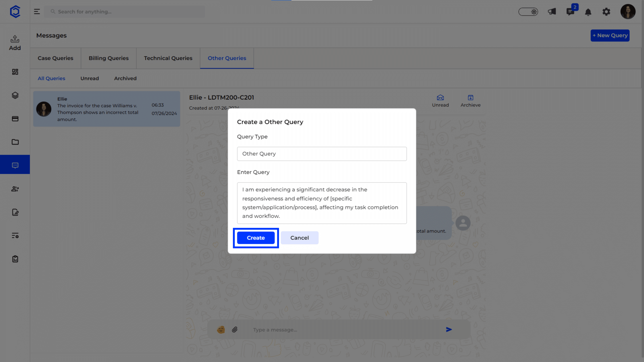Viewport: 644px width, 362px height.
Task: Archive the conversation via Archieve icon
Action: click(x=470, y=101)
